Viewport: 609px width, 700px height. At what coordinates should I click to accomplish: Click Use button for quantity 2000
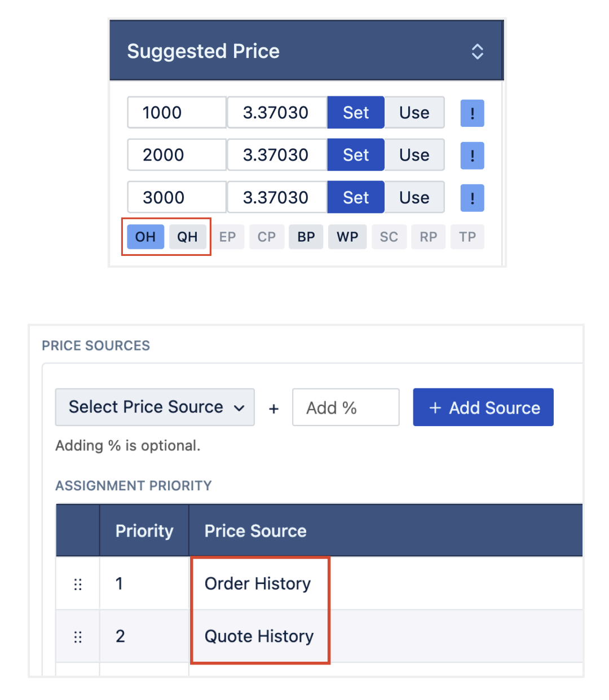(x=414, y=155)
